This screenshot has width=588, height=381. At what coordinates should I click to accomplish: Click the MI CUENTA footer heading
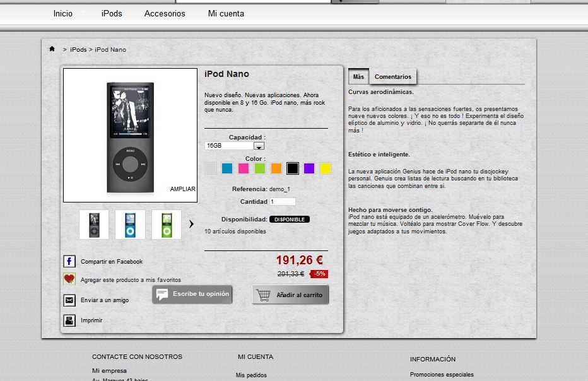(x=256, y=356)
